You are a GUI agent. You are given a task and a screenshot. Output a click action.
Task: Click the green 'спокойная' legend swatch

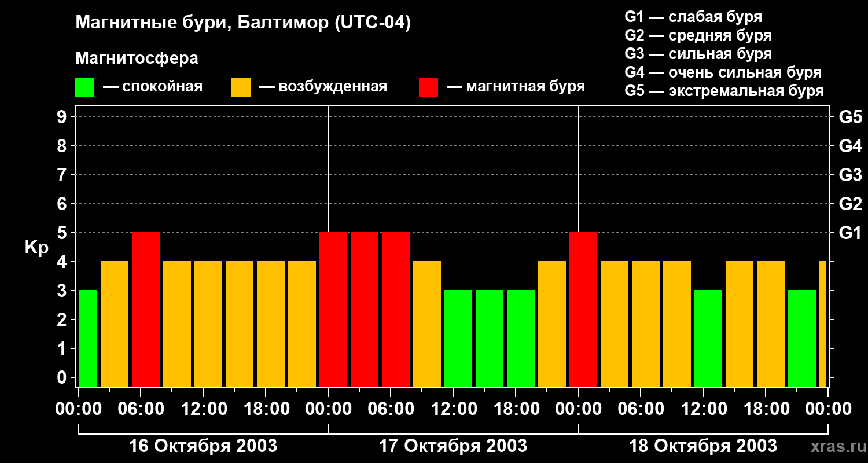coord(84,87)
